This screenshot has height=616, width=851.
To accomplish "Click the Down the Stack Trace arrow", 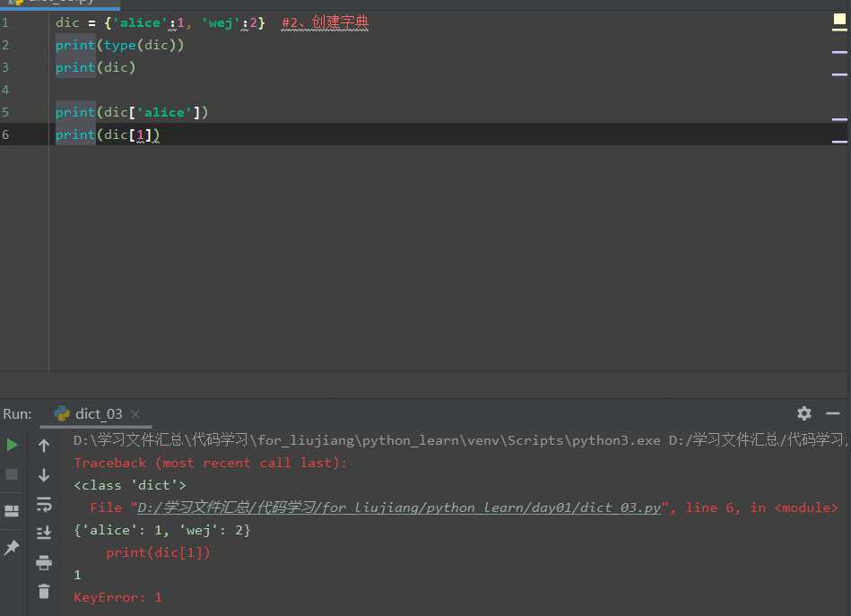I will point(44,475).
